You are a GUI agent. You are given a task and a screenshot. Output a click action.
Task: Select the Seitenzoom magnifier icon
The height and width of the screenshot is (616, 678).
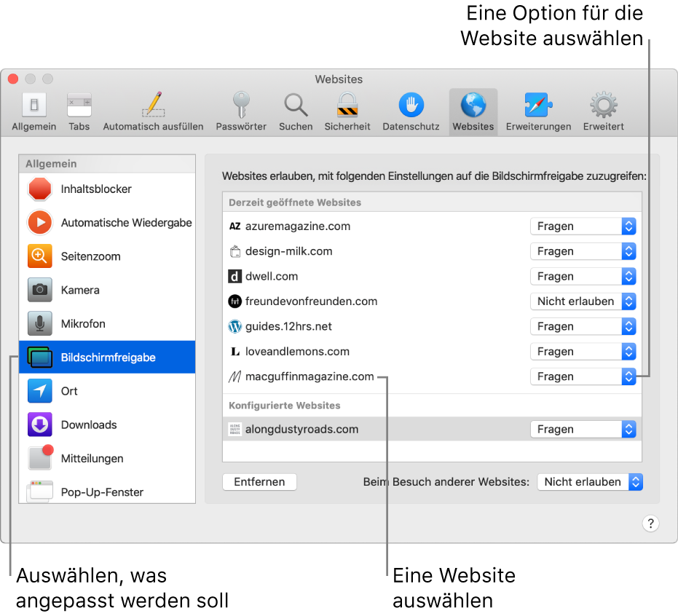pos(40,256)
